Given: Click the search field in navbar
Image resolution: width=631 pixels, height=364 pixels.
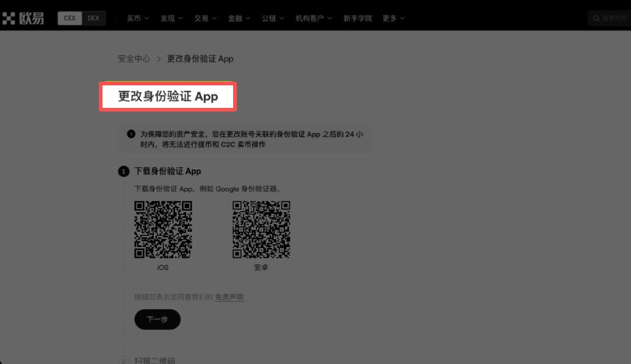Looking at the screenshot, I should 610,18.
